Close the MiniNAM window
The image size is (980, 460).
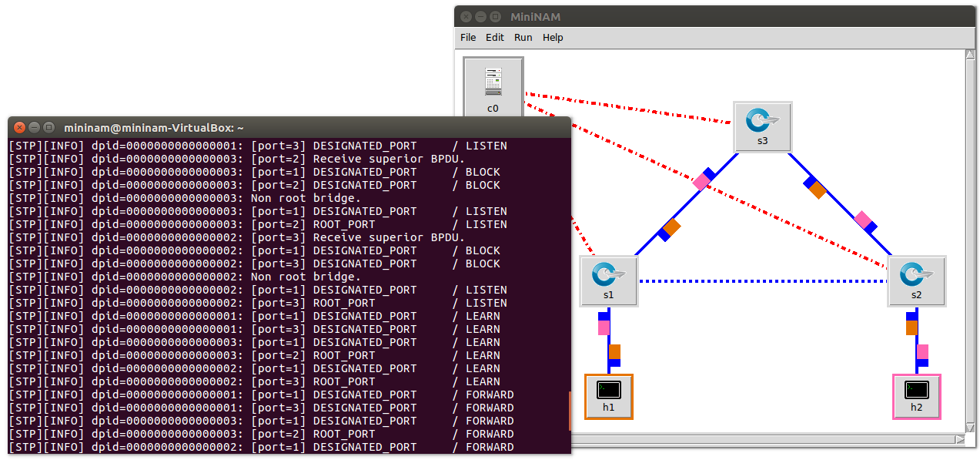466,16
